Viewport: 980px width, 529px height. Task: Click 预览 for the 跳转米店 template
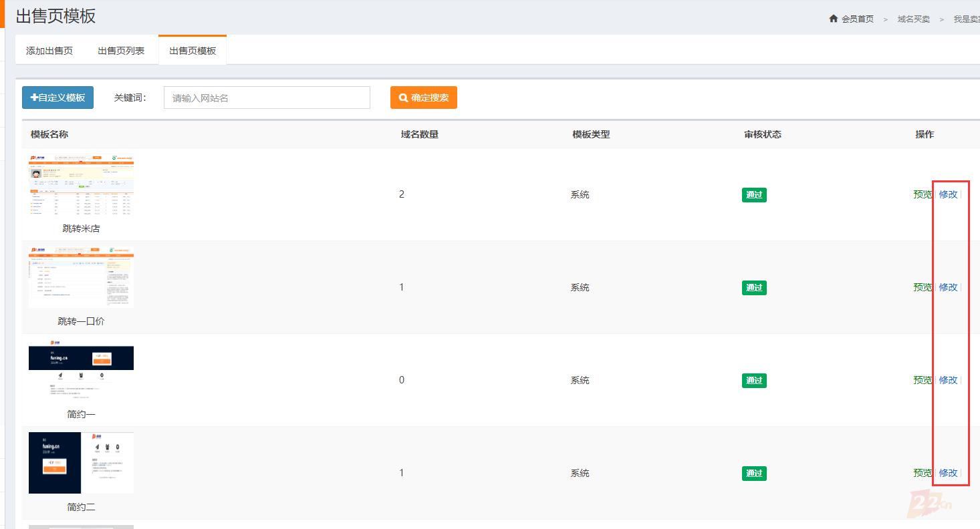922,194
